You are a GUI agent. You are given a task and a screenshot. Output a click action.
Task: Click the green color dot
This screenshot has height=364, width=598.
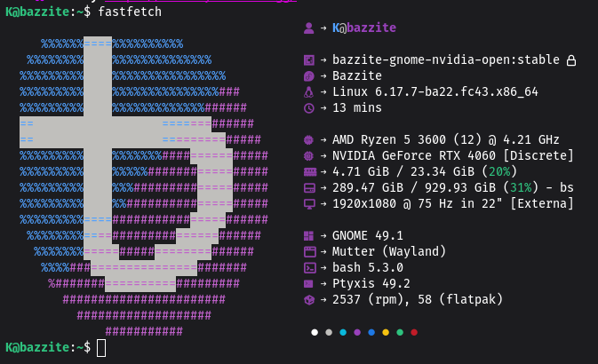[400, 332]
